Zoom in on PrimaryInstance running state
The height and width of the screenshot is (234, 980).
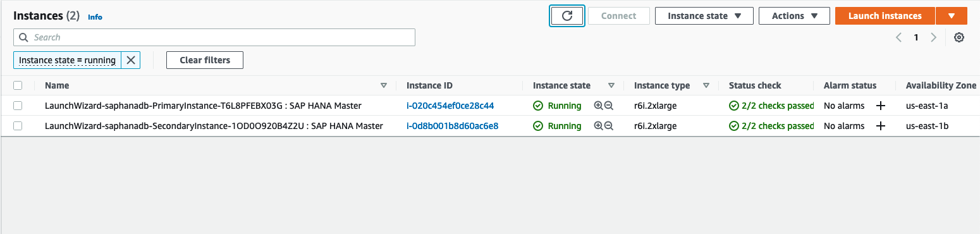pyautogui.click(x=598, y=106)
